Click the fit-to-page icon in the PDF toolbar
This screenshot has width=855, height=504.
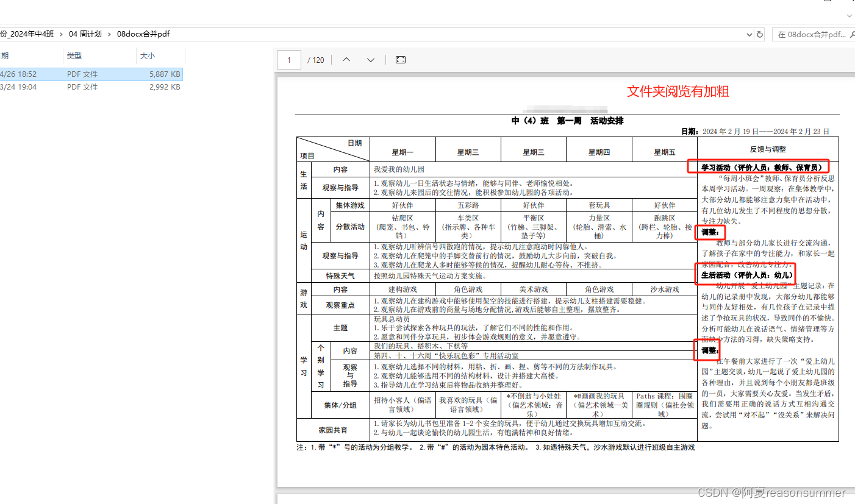(400, 59)
